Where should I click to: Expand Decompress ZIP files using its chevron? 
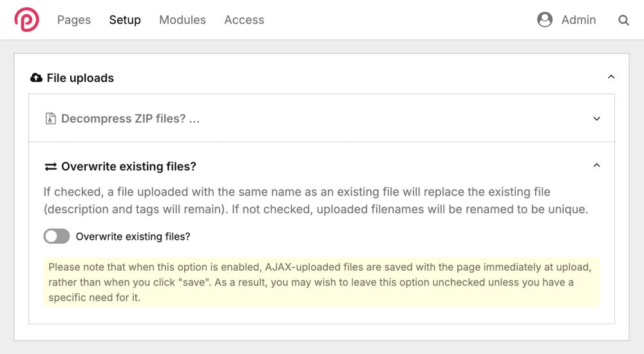coord(596,119)
